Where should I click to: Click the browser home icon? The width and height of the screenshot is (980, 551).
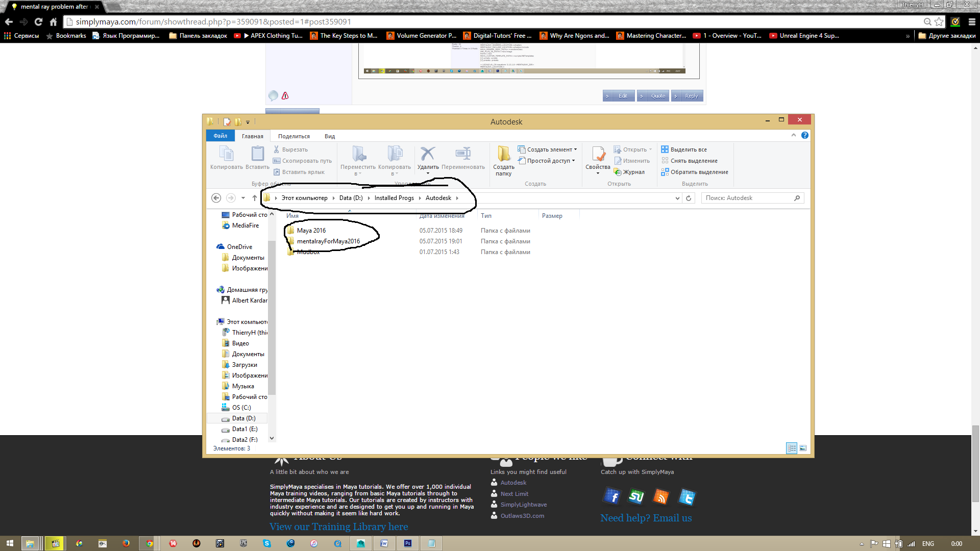(53, 21)
